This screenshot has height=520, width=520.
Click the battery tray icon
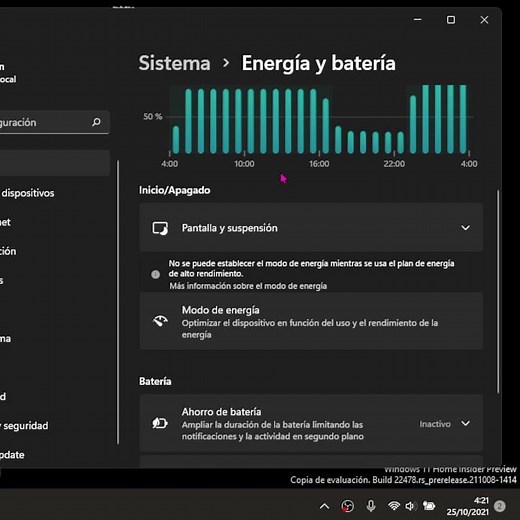click(429, 506)
